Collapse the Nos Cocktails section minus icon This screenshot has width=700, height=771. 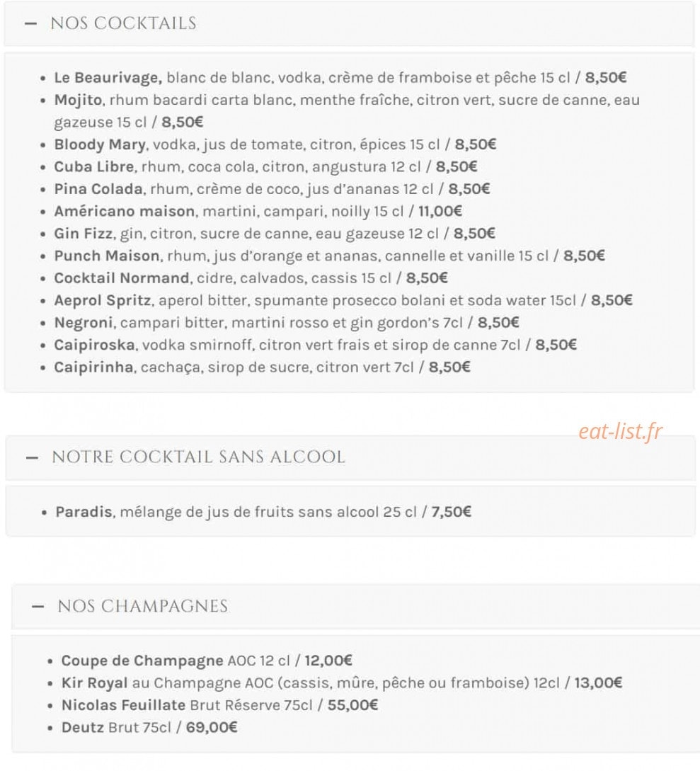tap(30, 23)
